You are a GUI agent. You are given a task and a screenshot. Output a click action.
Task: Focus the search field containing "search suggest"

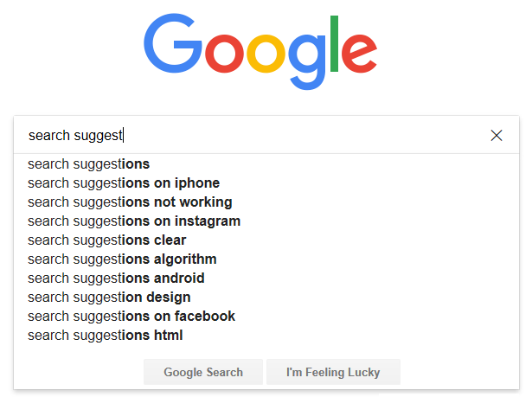[x=251, y=135]
